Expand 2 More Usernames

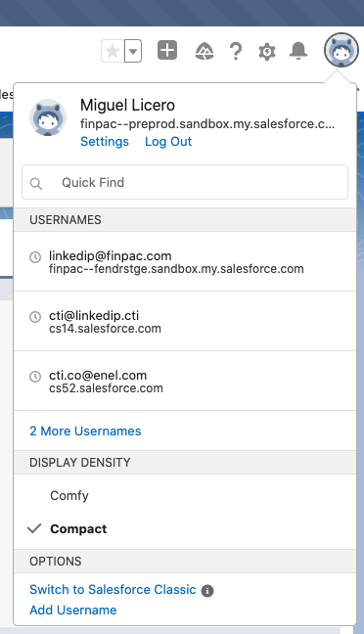[85, 431]
